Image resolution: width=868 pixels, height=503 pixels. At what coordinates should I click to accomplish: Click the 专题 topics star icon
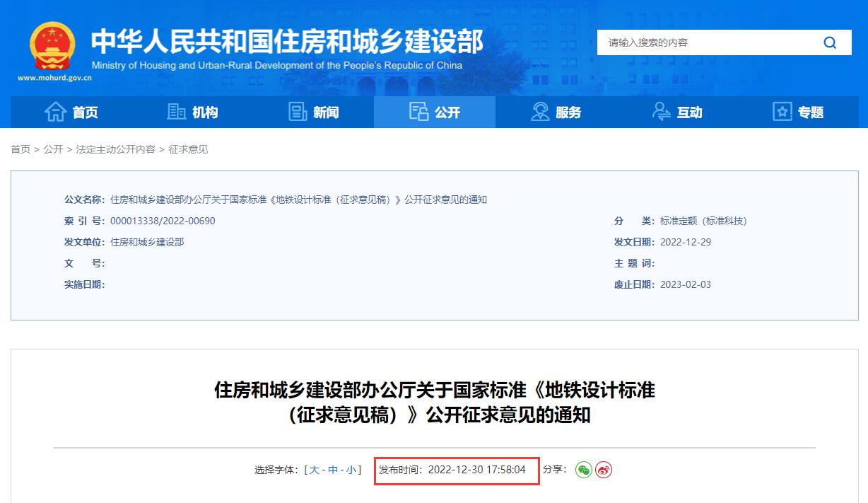point(782,112)
